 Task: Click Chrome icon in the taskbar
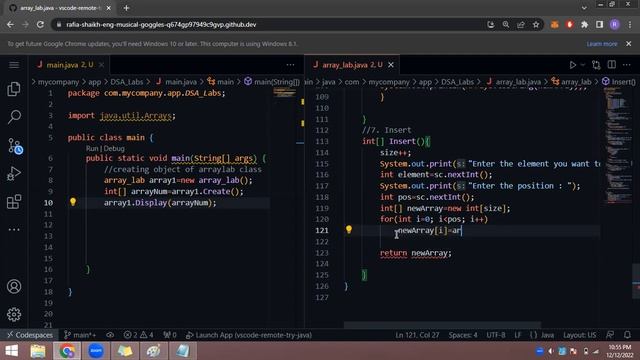(67, 351)
